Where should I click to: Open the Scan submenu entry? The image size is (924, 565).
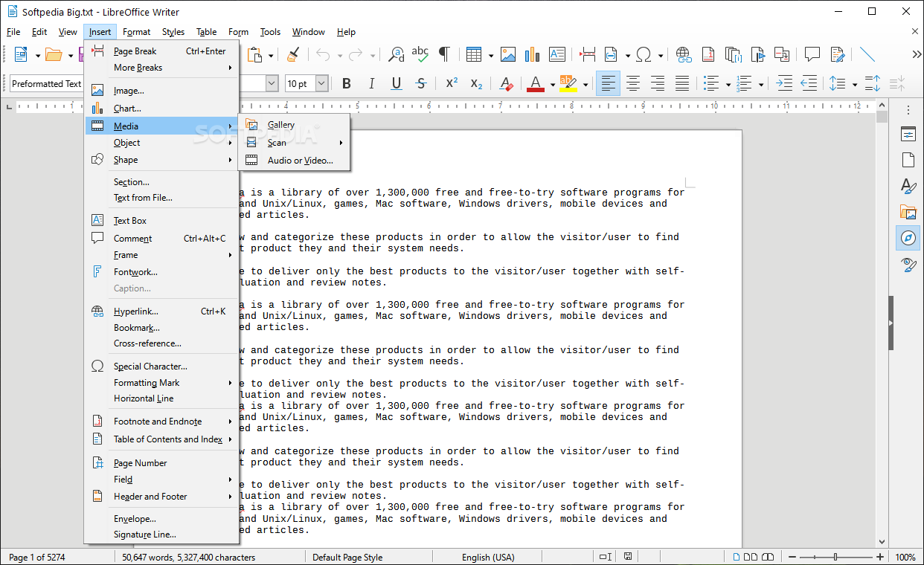point(293,143)
